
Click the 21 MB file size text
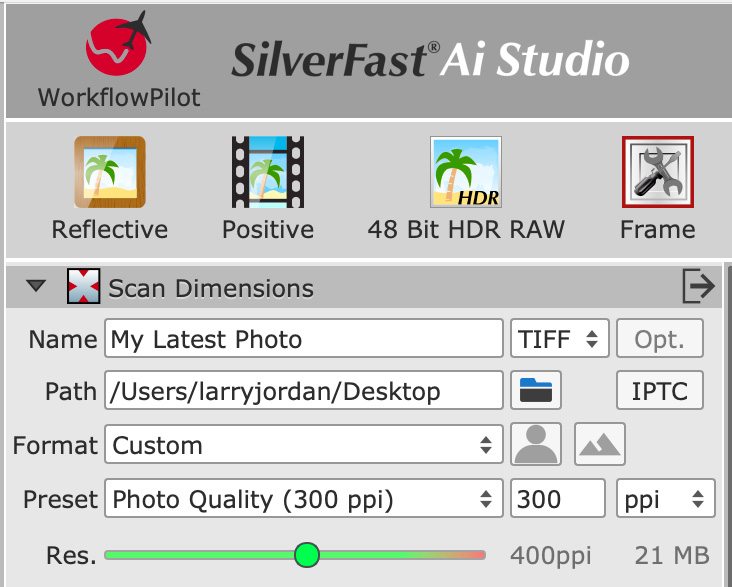(x=672, y=556)
